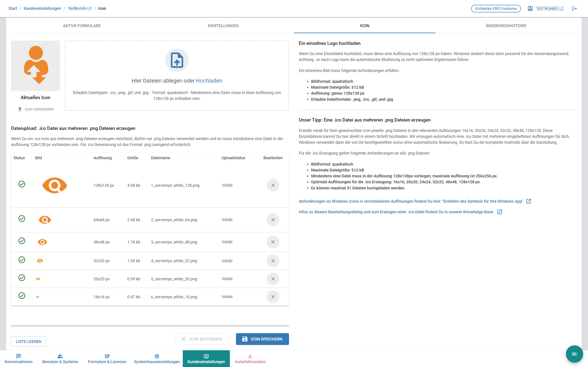Screen dimensions: 588x367
Task: Remove the 1_servereye_white_128.png file row
Action: (273, 185)
